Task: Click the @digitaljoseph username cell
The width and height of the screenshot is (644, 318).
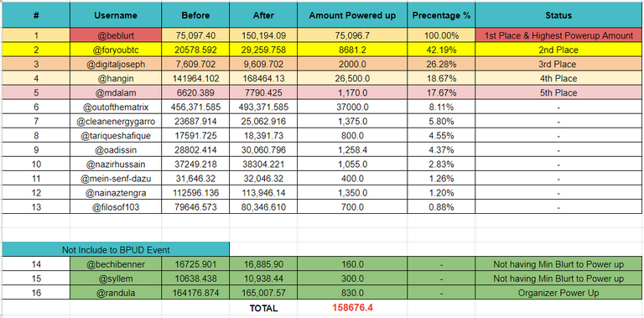Action: pos(116,65)
